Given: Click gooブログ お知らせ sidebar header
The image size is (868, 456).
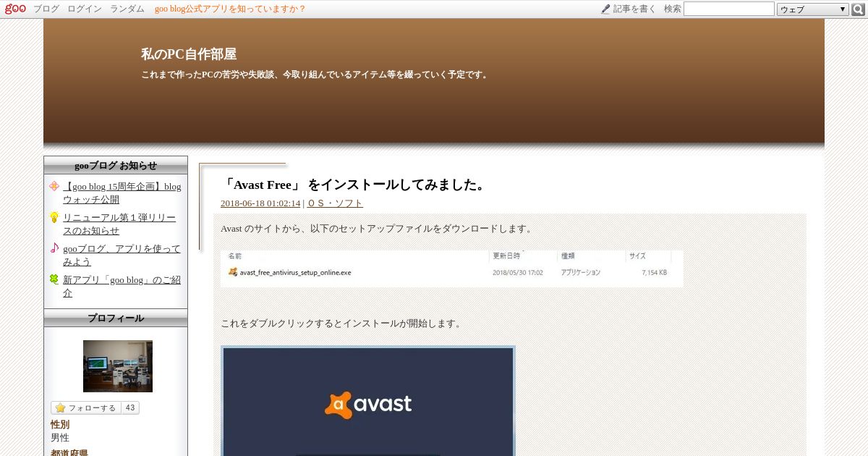Looking at the screenshot, I should [x=116, y=166].
